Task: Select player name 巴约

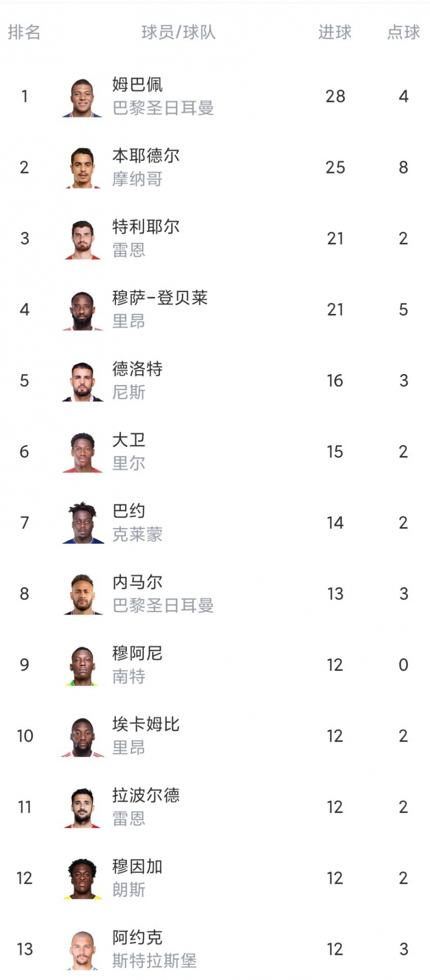Action: pos(129,510)
